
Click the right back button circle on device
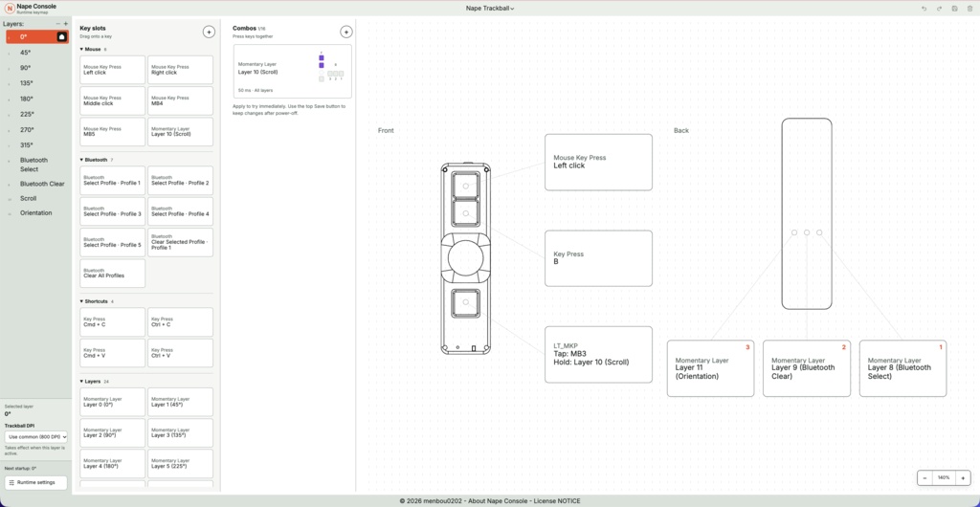pos(819,232)
